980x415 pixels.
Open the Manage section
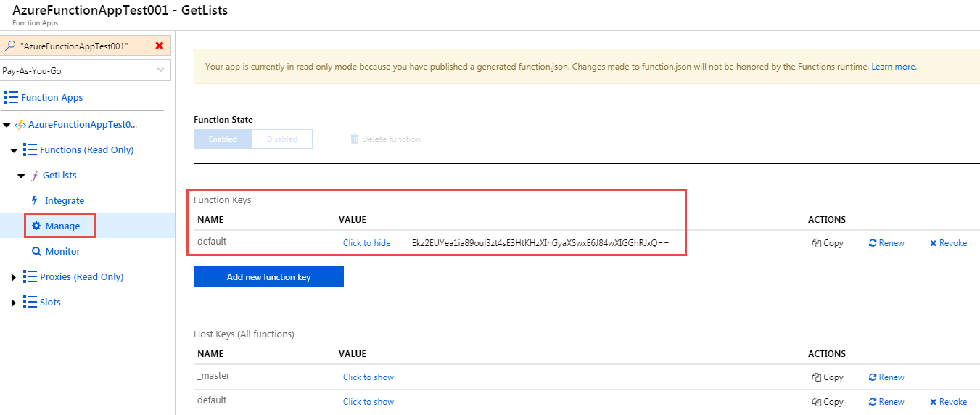click(x=62, y=226)
